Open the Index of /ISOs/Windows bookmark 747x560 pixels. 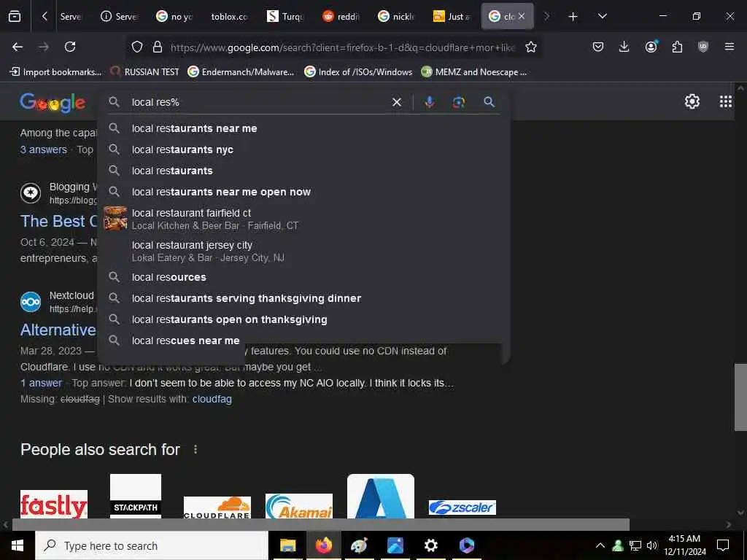tap(359, 72)
